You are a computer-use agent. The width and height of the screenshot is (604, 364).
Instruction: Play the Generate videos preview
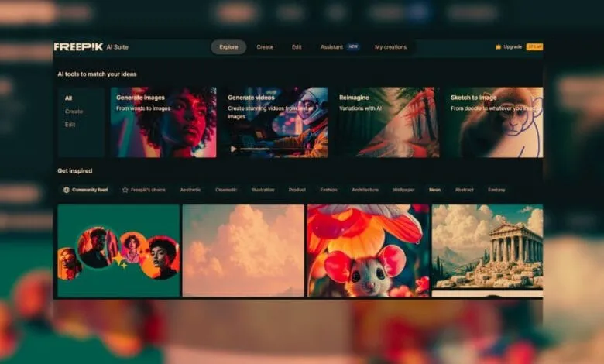pyautogui.click(x=233, y=149)
